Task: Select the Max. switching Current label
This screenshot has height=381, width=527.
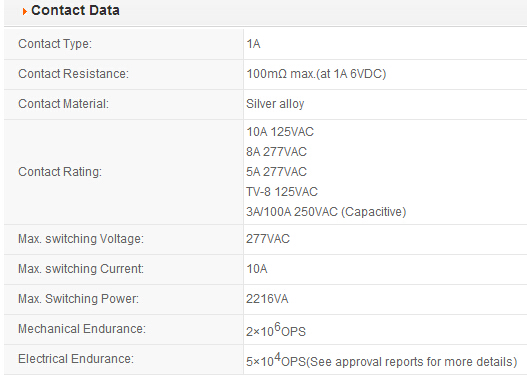Action: click(x=81, y=269)
